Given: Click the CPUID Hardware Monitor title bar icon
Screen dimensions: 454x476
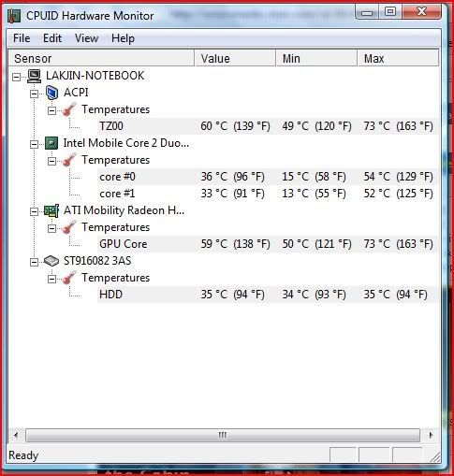Looking at the screenshot, I should point(14,16).
